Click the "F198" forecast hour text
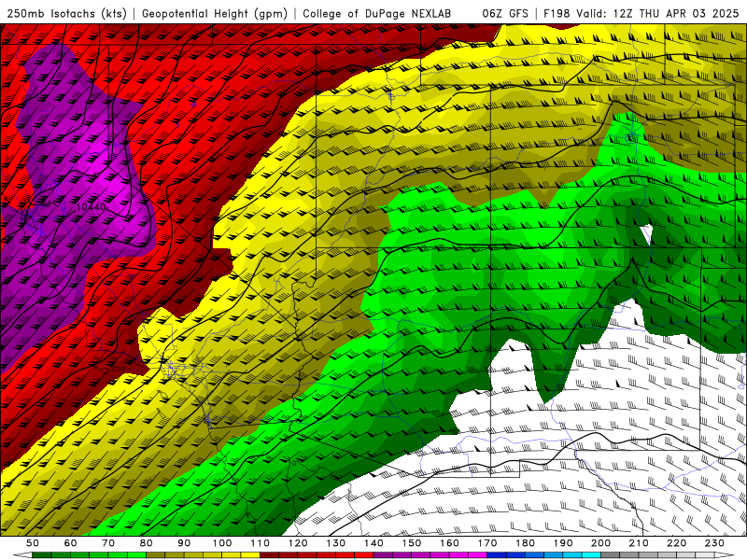Screen dimensions: 747x560 pyautogui.click(x=556, y=14)
